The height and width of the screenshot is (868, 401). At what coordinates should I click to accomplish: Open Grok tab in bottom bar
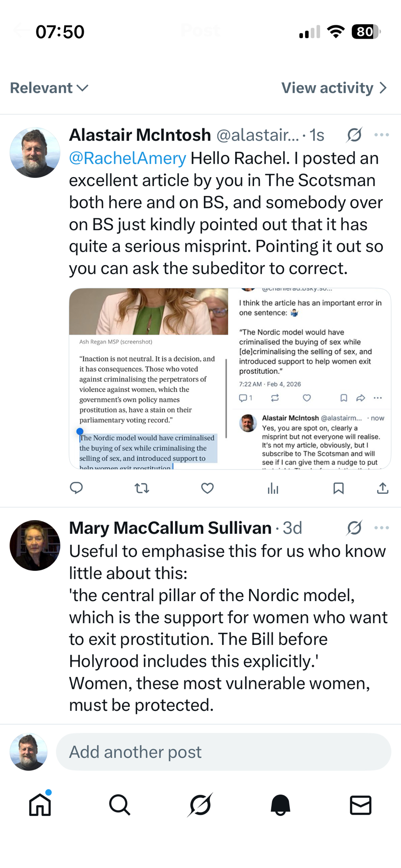point(200,805)
